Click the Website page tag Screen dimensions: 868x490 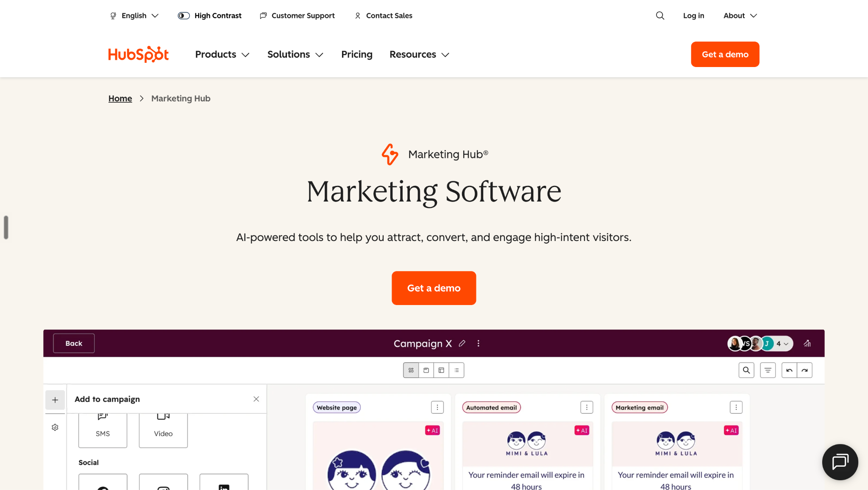pyautogui.click(x=337, y=408)
